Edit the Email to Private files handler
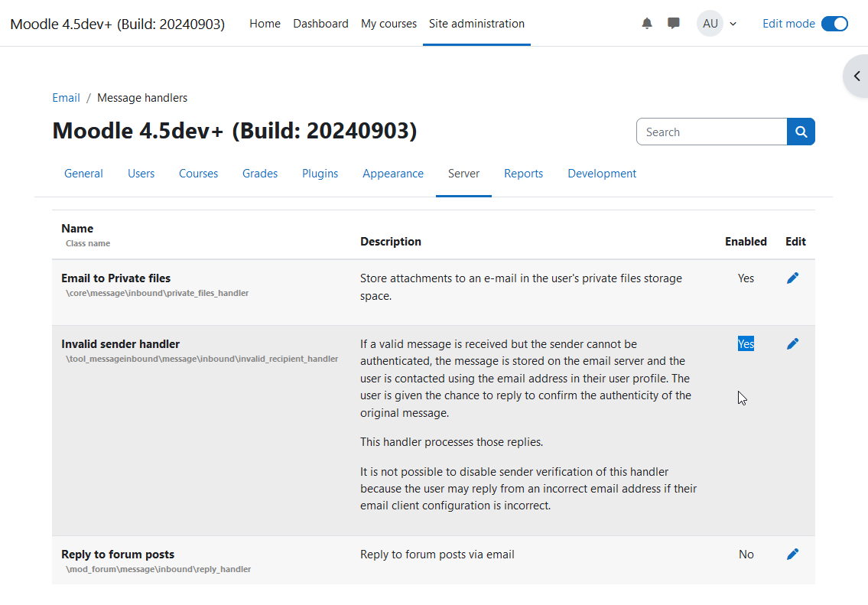868x605 pixels. coord(792,278)
